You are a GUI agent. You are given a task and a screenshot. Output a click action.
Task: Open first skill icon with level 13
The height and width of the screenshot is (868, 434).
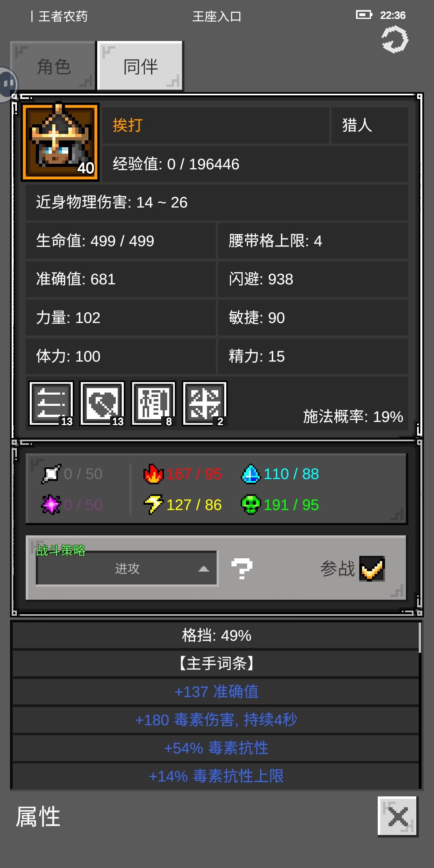point(51,403)
